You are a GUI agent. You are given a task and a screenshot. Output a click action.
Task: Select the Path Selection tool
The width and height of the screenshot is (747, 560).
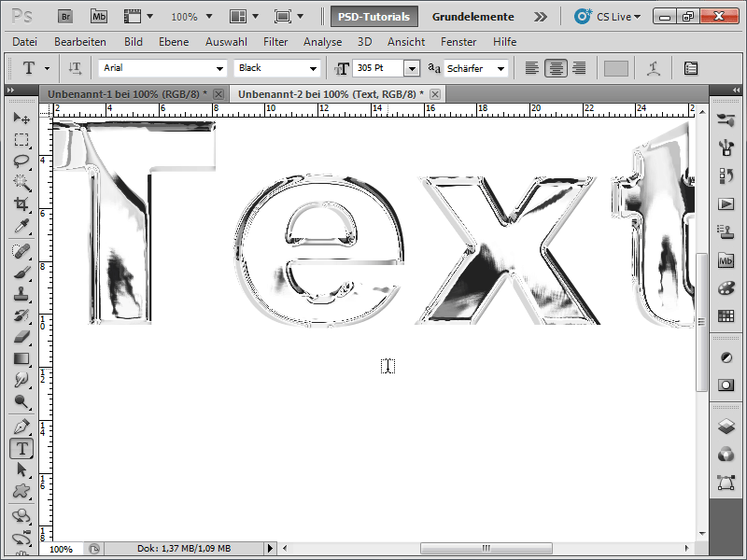click(21, 469)
